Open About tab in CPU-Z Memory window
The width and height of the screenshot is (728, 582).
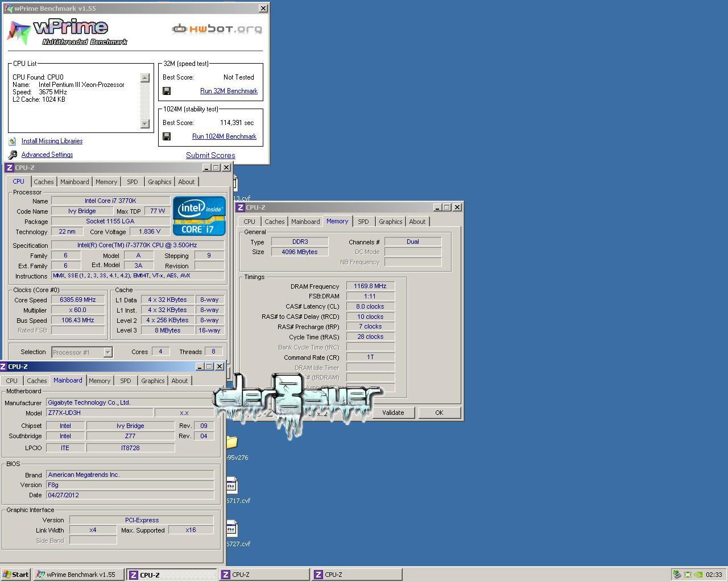(x=417, y=222)
